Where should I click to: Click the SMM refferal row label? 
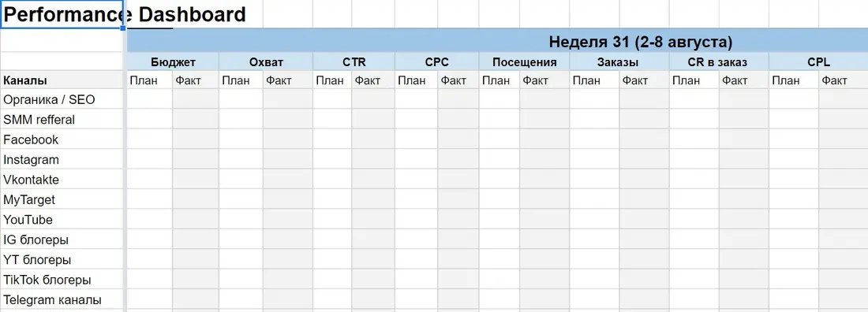(x=62, y=120)
